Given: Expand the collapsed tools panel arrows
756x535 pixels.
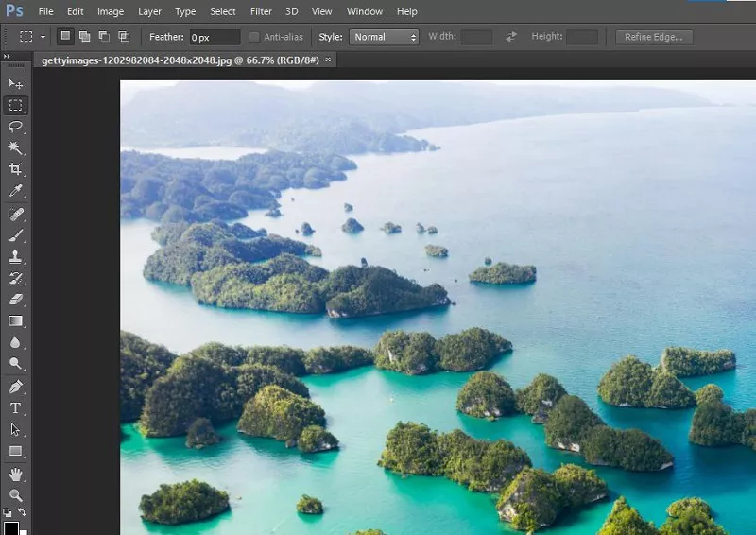Looking at the screenshot, I should point(8,57).
